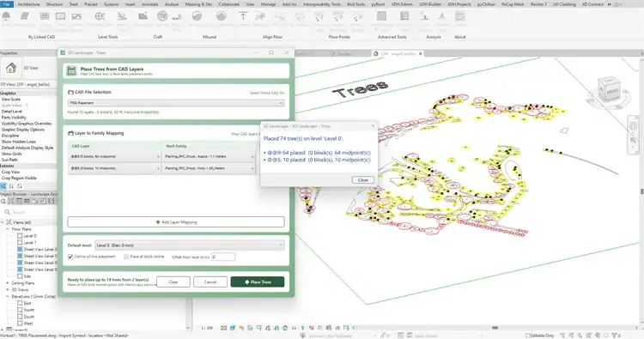
Task: Click the tree icon at ribbon's far left
Action: pyautogui.click(x=6, y=16)
